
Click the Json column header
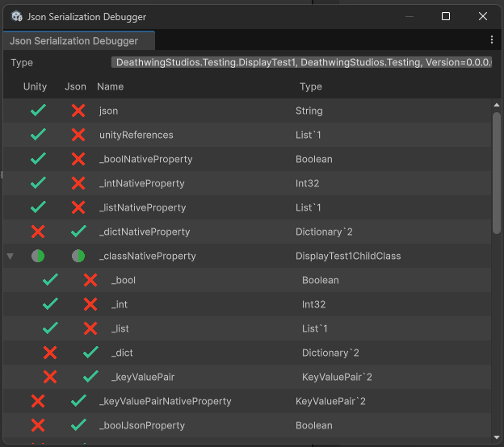coord(76,86)
